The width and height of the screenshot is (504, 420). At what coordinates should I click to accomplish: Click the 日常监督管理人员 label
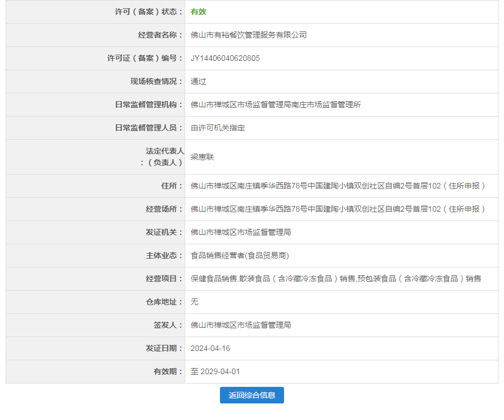(x=149, y=128)
